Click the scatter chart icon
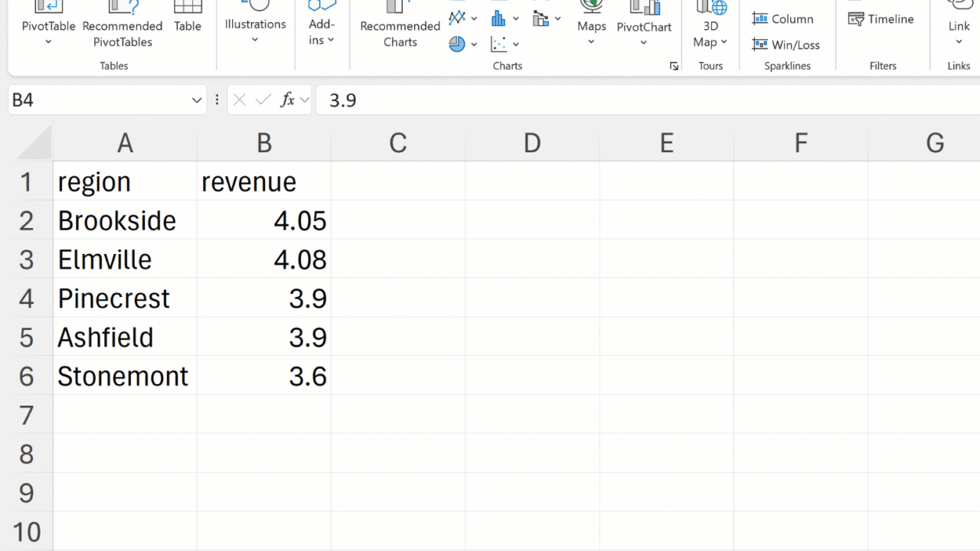980x551 pixels. [x=498, y=44]
